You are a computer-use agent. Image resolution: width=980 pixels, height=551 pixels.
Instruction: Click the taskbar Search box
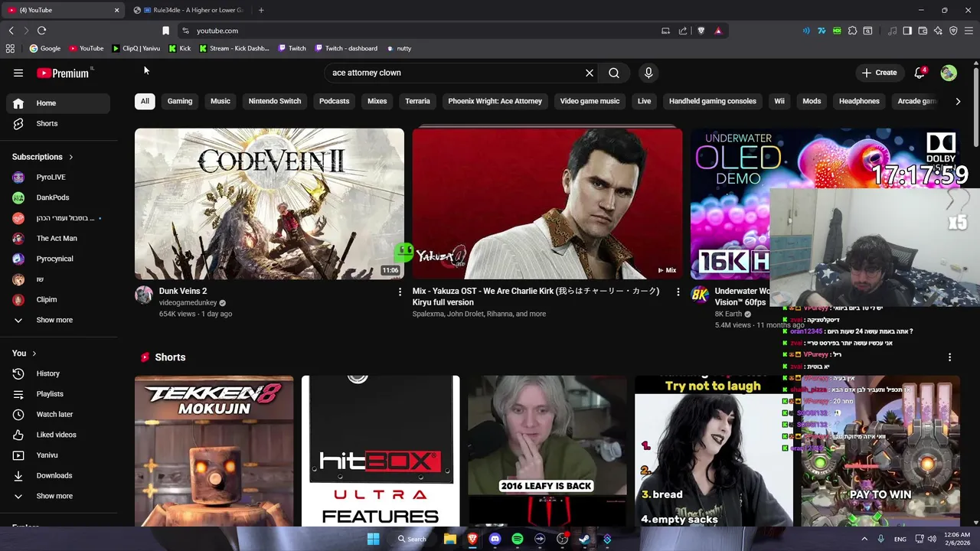[412, 539]
